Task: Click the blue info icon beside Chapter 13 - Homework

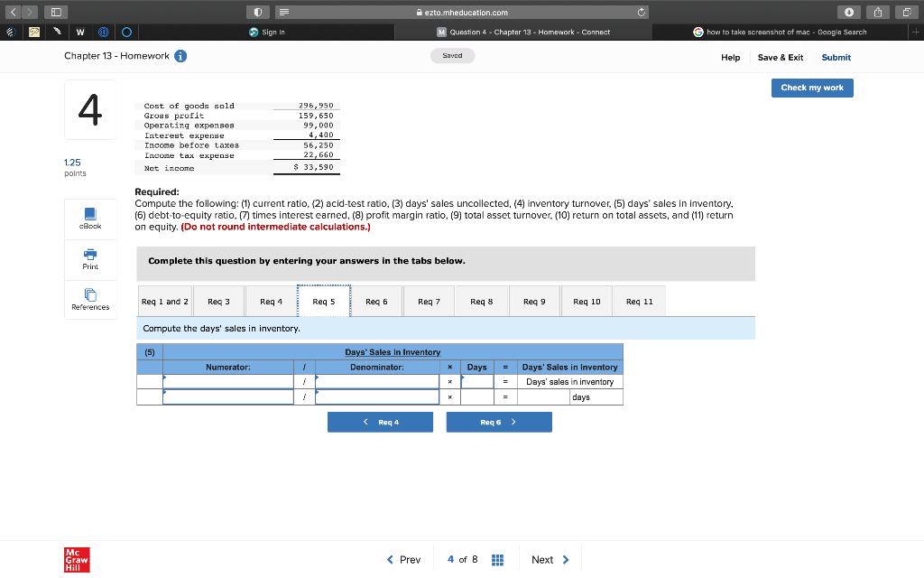Action: 180,56
